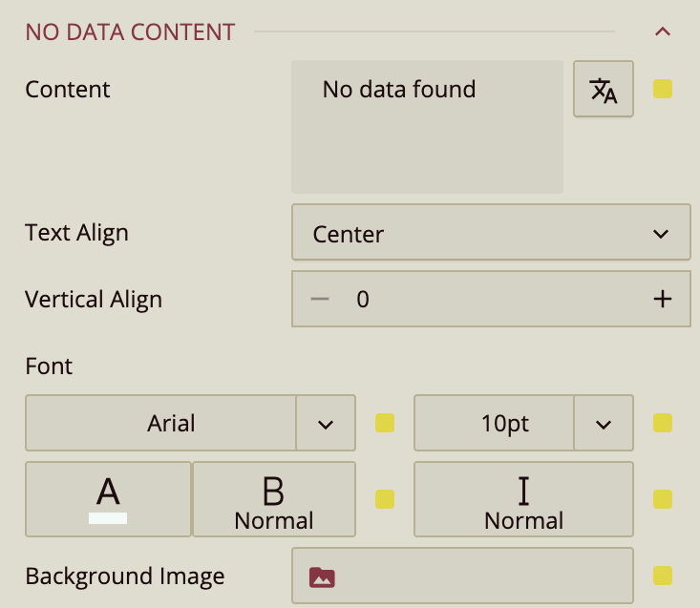Collapse the No Data Content section
Viewport: 700px width, 608px height.
[x=663, y=31]
